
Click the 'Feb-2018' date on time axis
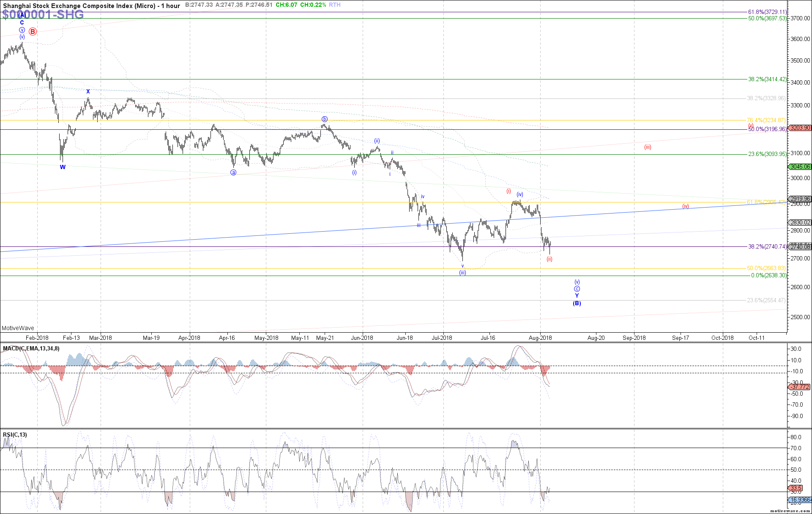pos(37,338)
